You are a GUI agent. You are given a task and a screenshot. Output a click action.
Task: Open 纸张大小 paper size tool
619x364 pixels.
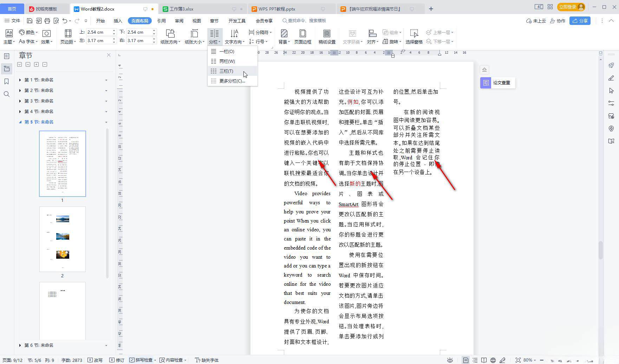pos(194,37)
